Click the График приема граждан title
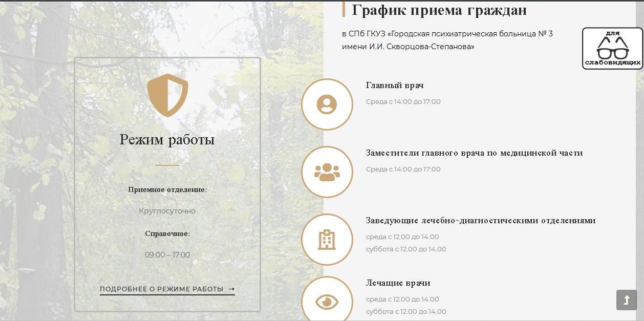 point(439,10)
